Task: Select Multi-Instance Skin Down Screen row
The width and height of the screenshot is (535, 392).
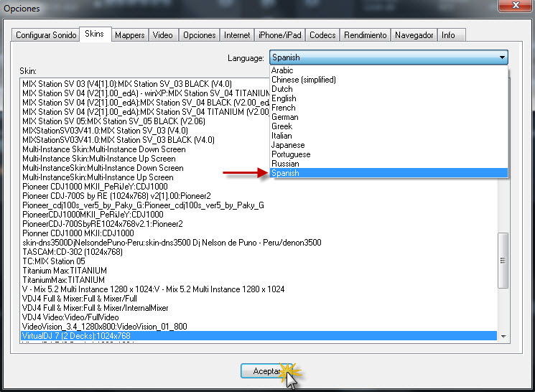Action: coord(145,149)
